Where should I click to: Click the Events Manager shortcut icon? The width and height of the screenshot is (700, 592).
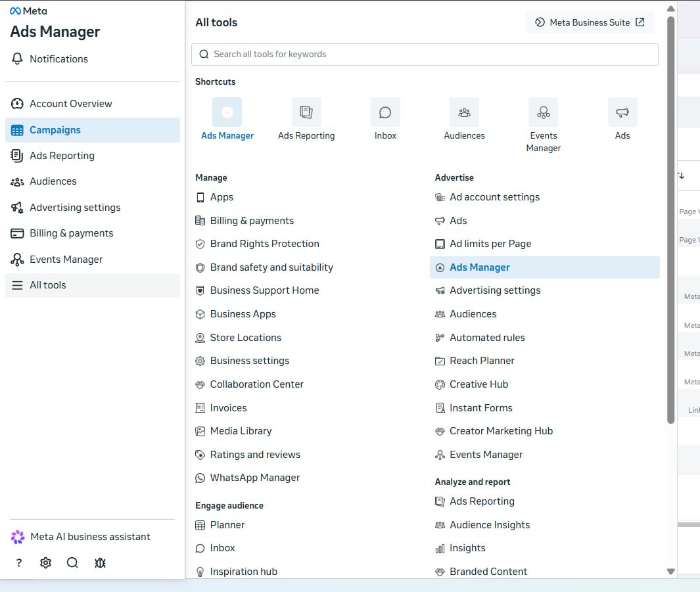(x=544, y=112)
